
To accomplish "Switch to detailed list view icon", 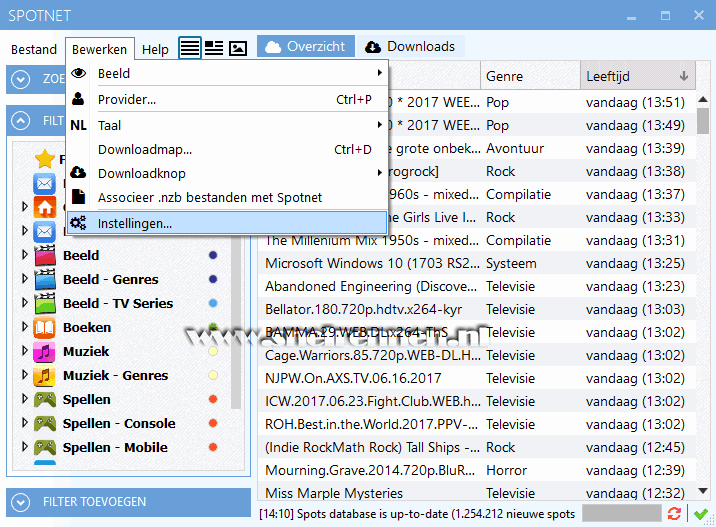I will tap(214, 47).
